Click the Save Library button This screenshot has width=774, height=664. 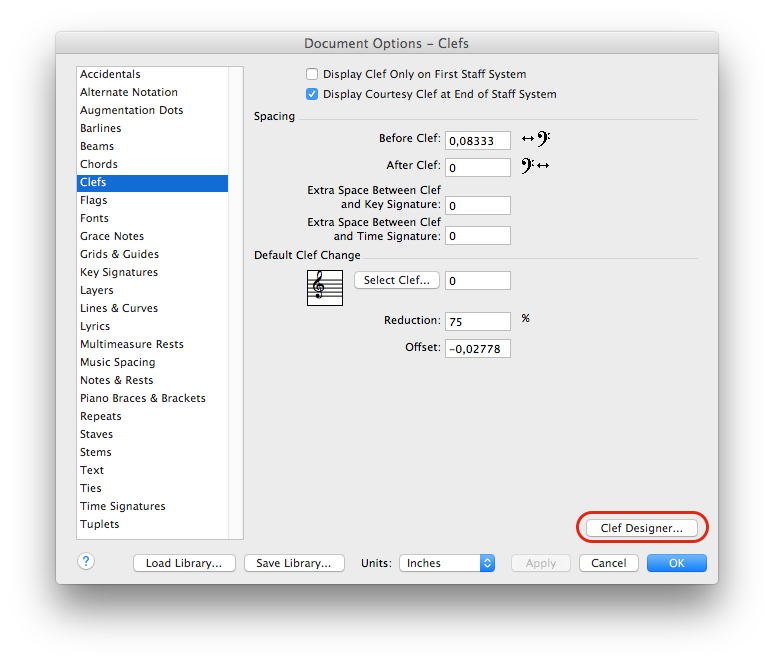(x=294, y=563)
